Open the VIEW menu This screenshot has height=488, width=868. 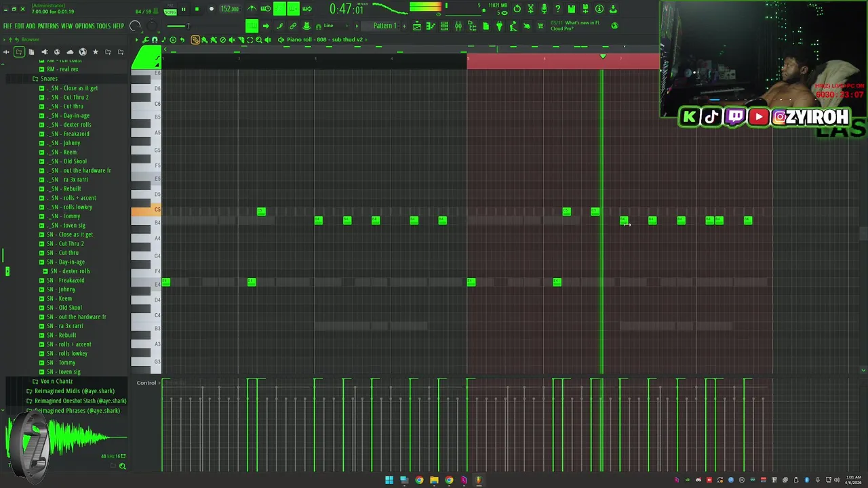pos(66,26)
